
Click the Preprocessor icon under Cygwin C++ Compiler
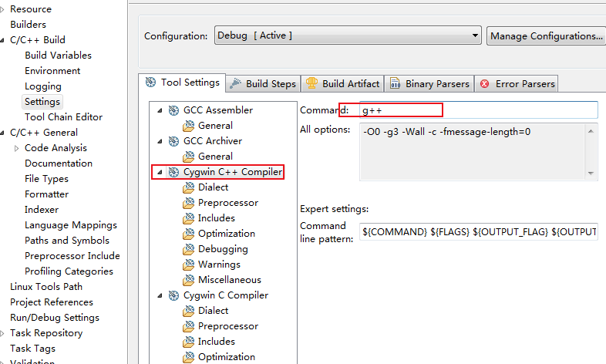pyautogui.click(x=188, y=203)
